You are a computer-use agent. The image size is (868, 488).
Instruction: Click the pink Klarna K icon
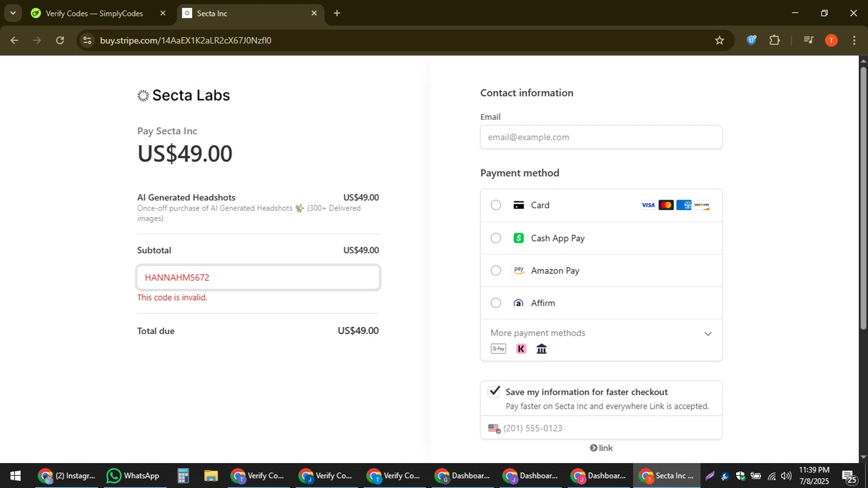(521, 348)
